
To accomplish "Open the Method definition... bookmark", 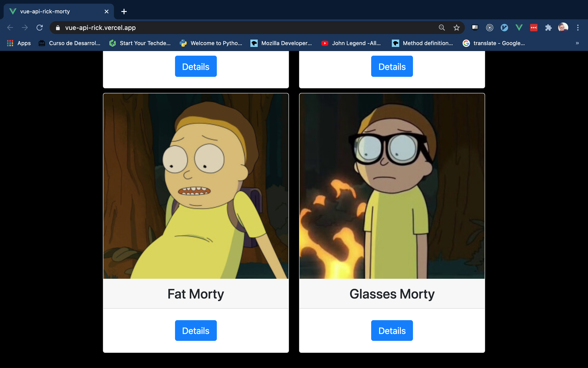I will [422, 43].
